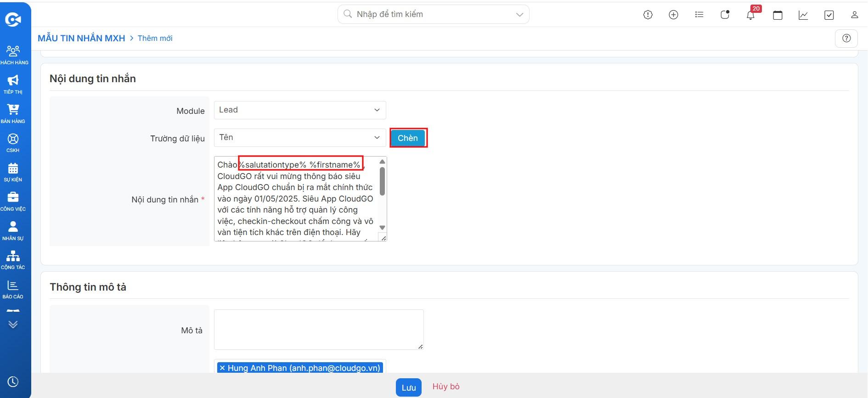Image resolution: width=868 pixels, height=398 pixels.
Task: Open the list menu icon in header
Action: pyautogui.click(x=699, y=15)
